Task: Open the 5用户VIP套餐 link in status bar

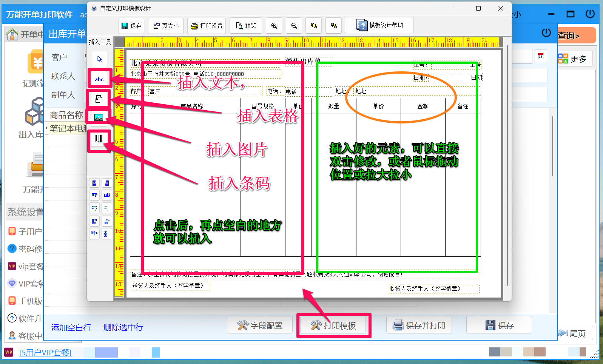Action: (45, 353)
